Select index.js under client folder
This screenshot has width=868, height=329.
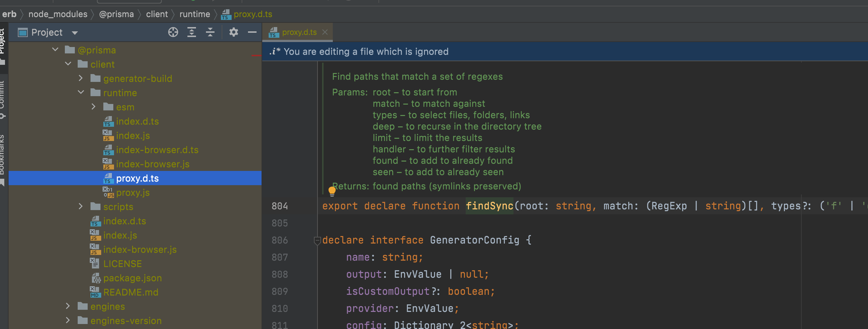click(120, 235)
